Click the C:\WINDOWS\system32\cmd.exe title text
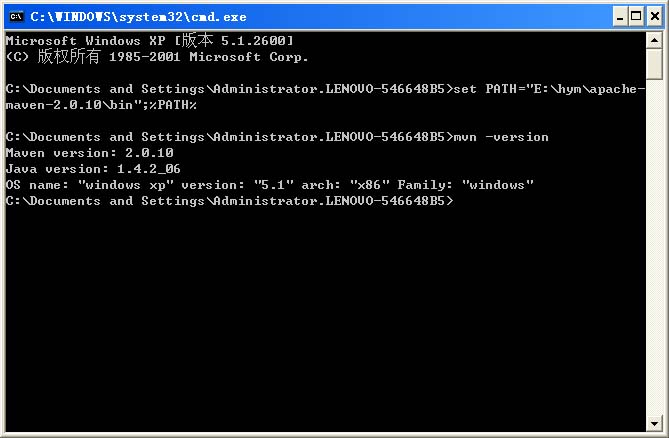 point(138,17)
